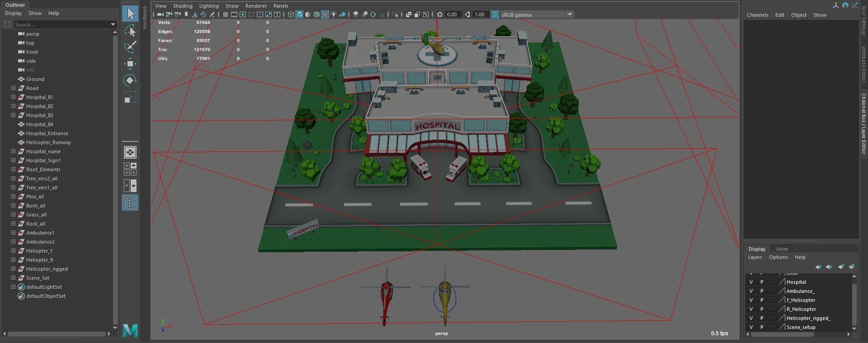Open the Tool Settings side tab

tap(863, 21)
